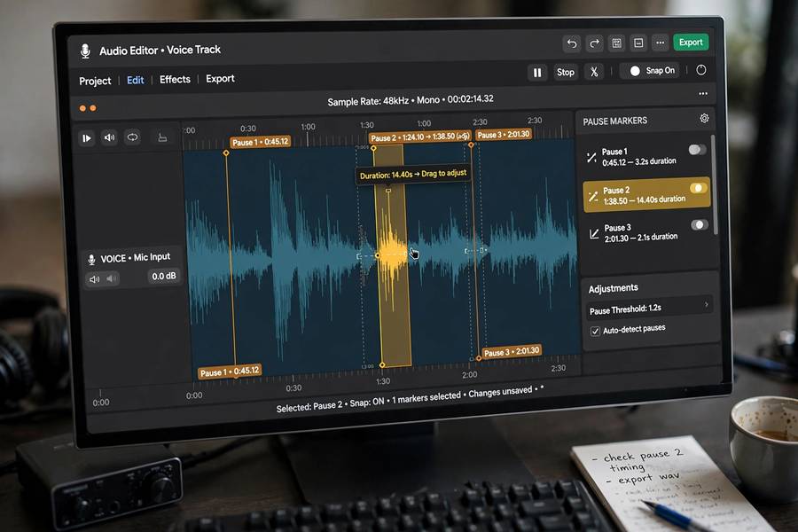Viewport: 798px width, 532px height.
Task: Click the circular power icon right of Snap On
Action: pyautogui.click(x=700, y=70)
